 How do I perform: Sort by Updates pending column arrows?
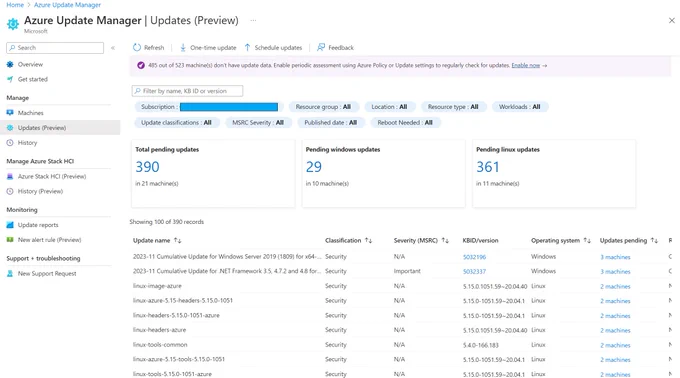tap(654, 240)
